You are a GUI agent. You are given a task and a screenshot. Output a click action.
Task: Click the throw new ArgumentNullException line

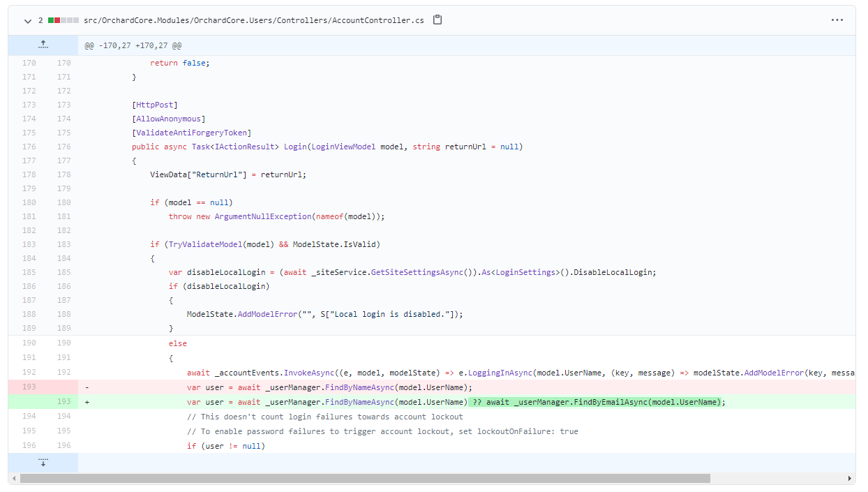click(x=276, y=216)
